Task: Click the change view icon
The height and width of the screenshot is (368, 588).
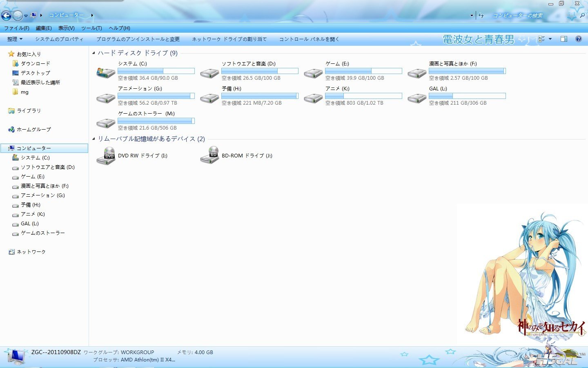Action: click(x=541, y=39)
